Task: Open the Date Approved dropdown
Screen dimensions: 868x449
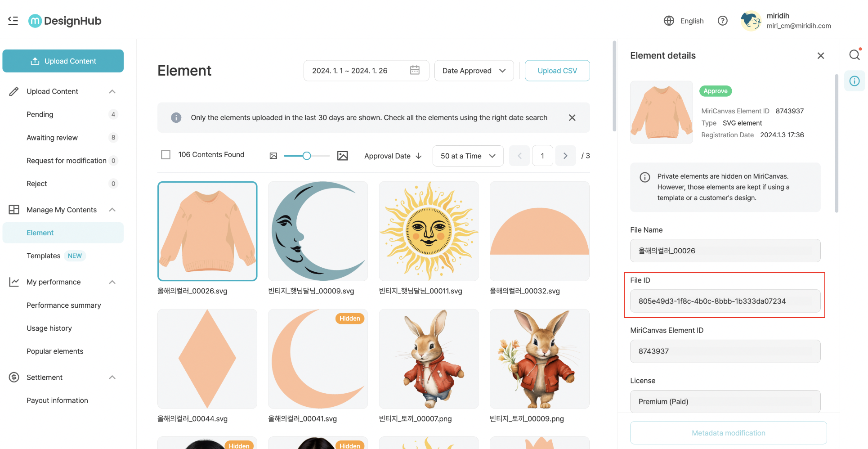Action: coord(474,71)
